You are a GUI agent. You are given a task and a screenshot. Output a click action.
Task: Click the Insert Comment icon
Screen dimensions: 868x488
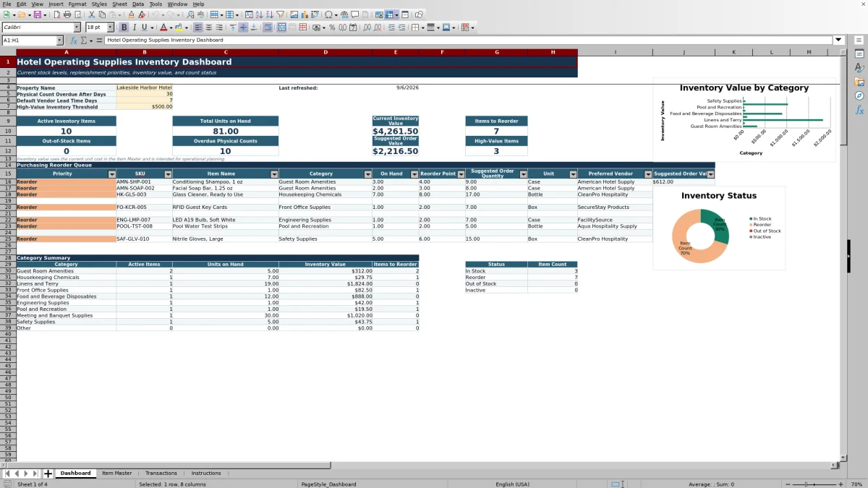(x=354, y=14)
